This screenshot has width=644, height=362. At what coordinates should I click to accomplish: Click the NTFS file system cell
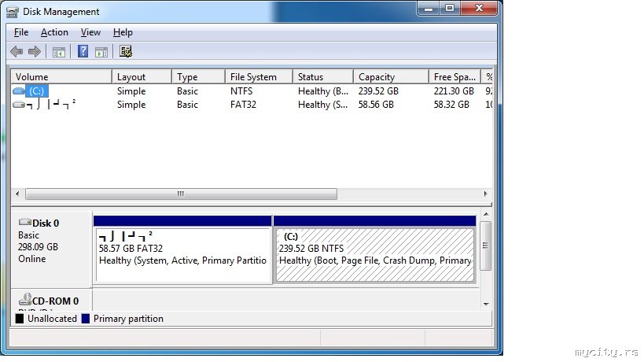point(241,91)
